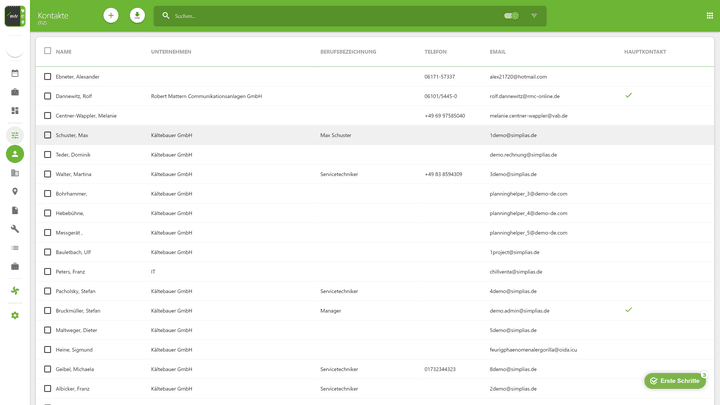Click the download contacts icon
The height and width of the screenshot is (405, 720).
(x=137, y=16)
